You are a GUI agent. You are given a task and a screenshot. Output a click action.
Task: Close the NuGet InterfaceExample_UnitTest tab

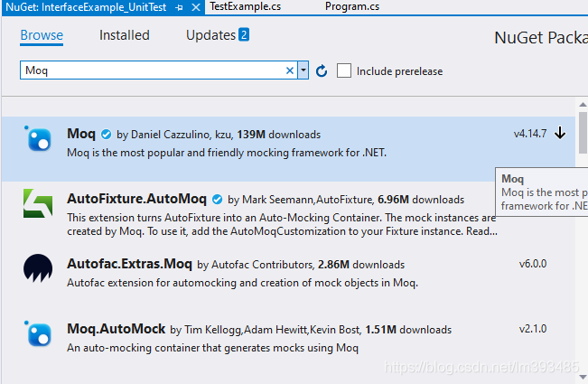point(196,7)
